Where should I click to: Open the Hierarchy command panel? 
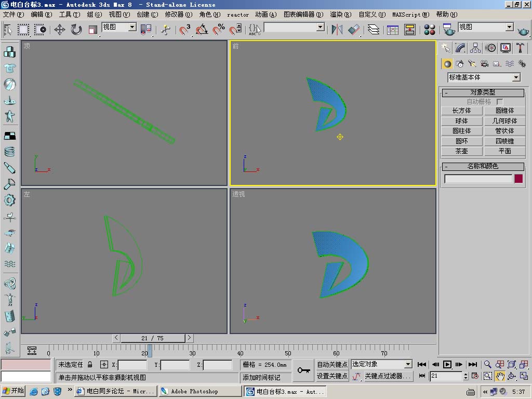tap(475, 48)
